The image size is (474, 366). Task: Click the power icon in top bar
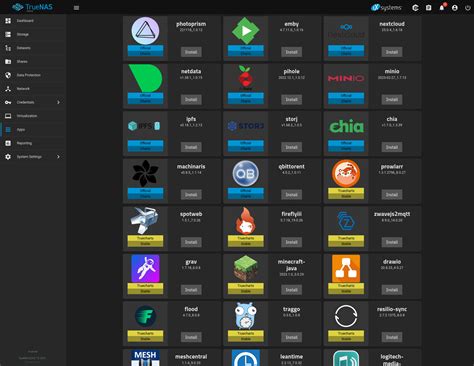coord(468,8)
